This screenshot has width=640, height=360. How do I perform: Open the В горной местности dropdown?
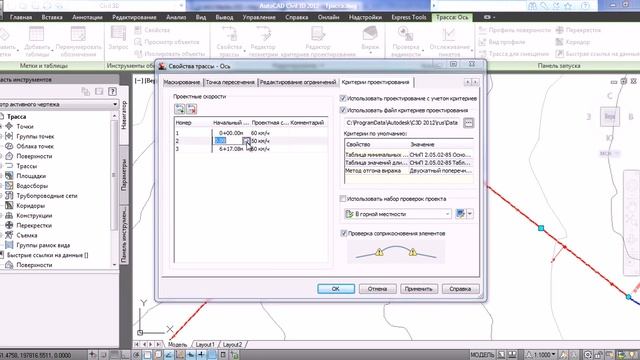coord(398,214)
